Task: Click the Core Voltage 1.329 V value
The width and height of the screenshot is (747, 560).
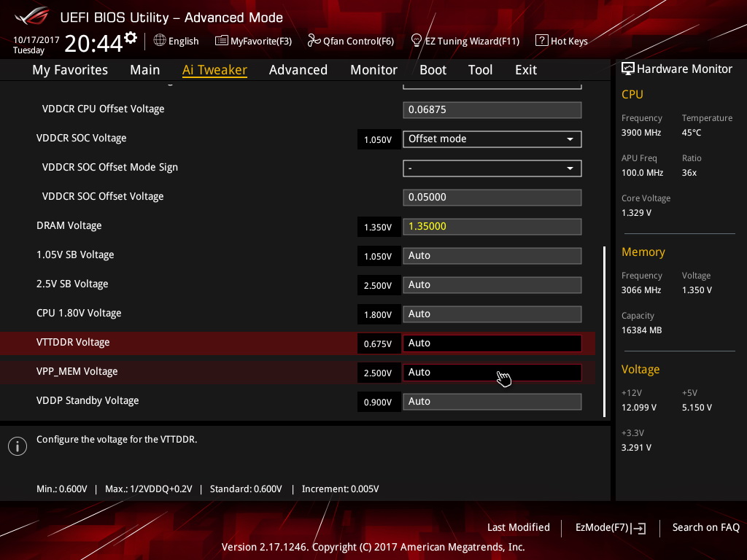Action: 636,212
